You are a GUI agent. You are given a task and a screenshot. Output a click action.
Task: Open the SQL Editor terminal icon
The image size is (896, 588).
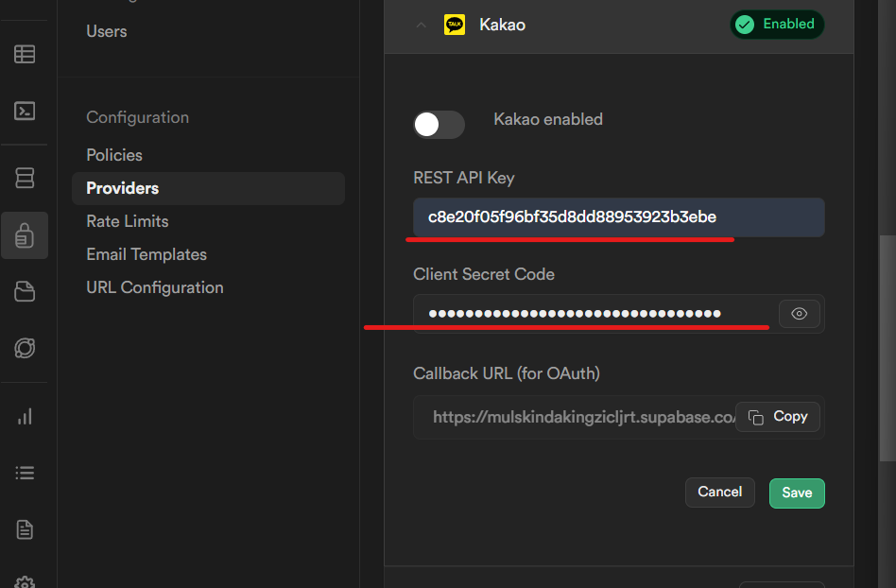point(25,111)
